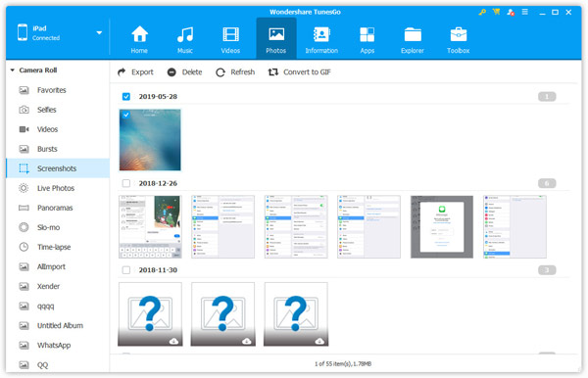Screen dimensions: 588x378
Task: Open the Xender album
Action: [58, 286]
